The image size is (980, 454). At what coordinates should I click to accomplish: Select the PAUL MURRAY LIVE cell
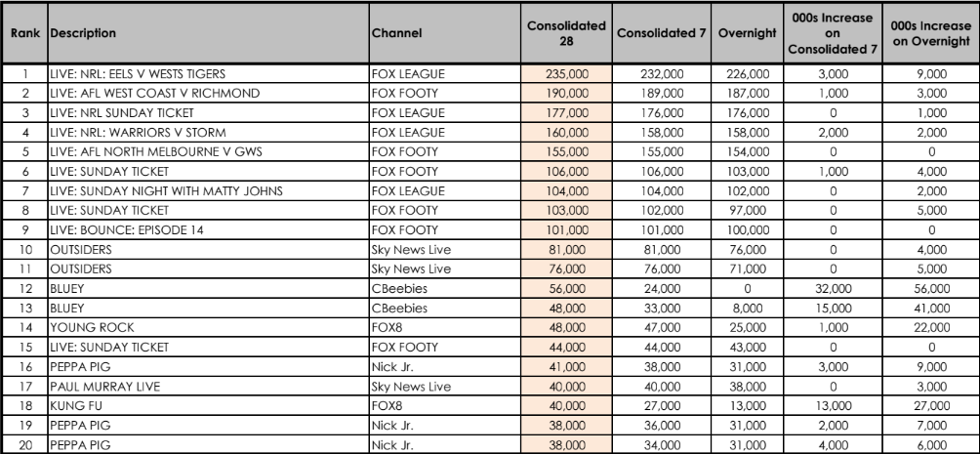[x=208, y=387]
